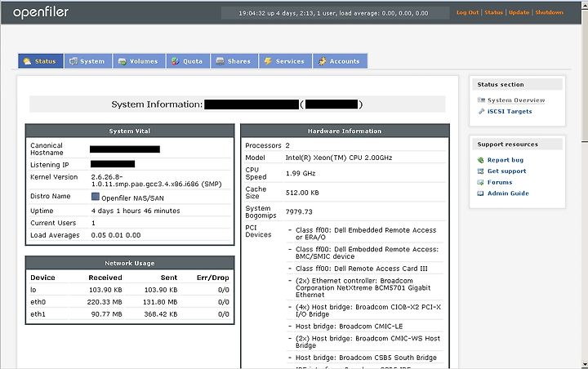Click the Services tab lightning icon

[268, 61]
